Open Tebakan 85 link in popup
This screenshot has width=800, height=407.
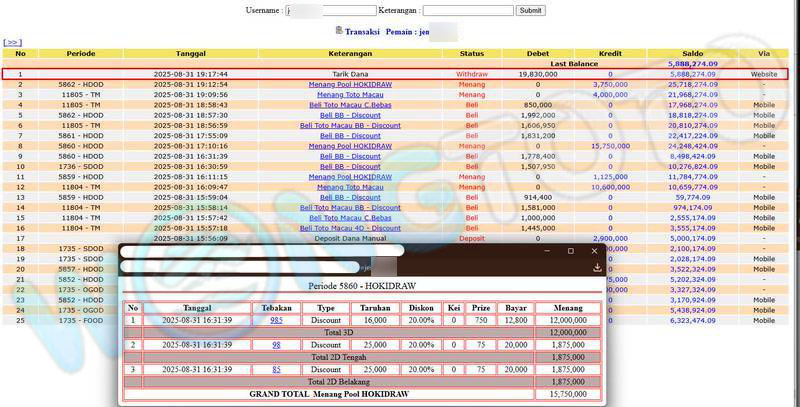pyautogui.click(x=276, y=369)
